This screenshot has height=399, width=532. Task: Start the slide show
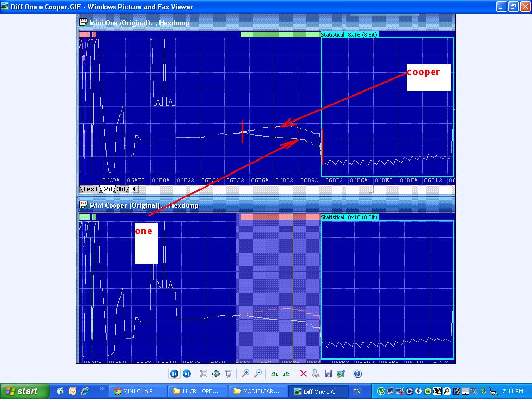[x=228, y=374]
